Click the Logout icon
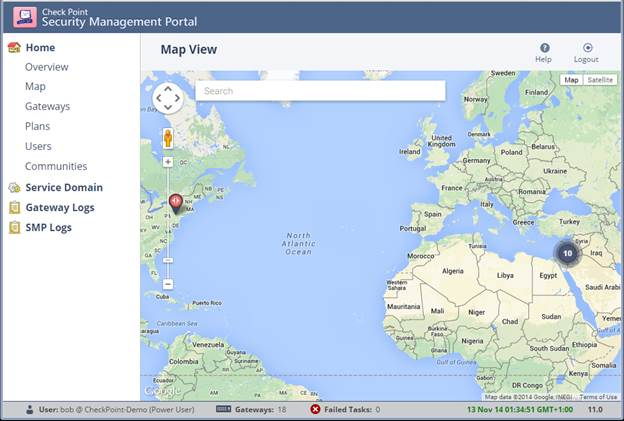Screen dimensions: 624x421 [x=587, y=48]
